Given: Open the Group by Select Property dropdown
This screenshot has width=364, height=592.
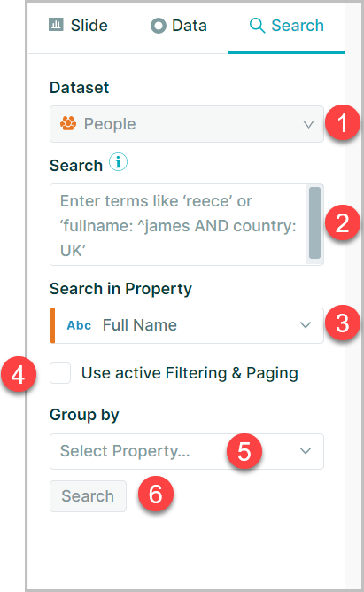Looking at the screenshot, I should tap(187, 451).
